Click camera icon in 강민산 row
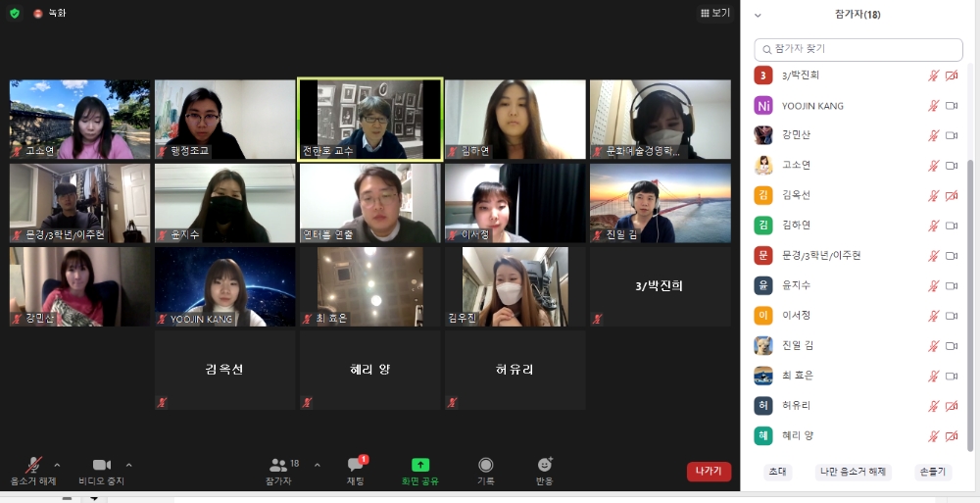The image size is (980, 503). (x=952, y=135)
